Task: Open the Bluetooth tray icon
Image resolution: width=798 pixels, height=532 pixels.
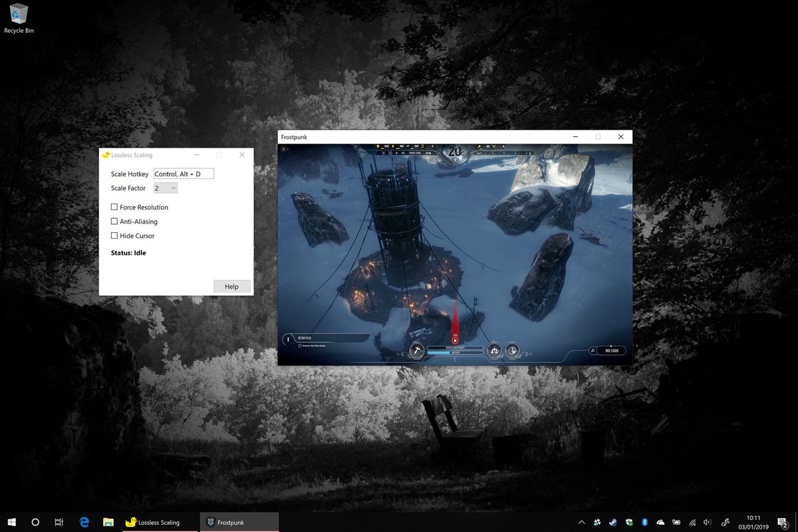Action: pos(645,522)
